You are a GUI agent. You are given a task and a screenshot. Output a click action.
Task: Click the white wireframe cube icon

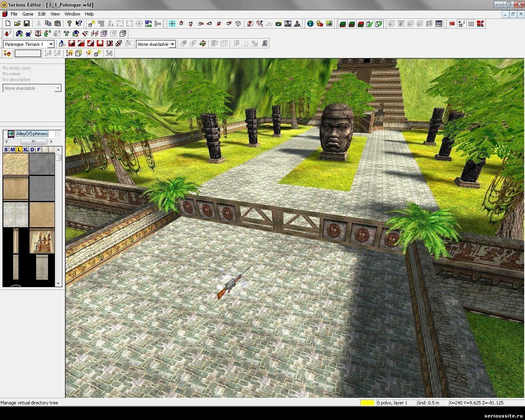click(238, 24)
